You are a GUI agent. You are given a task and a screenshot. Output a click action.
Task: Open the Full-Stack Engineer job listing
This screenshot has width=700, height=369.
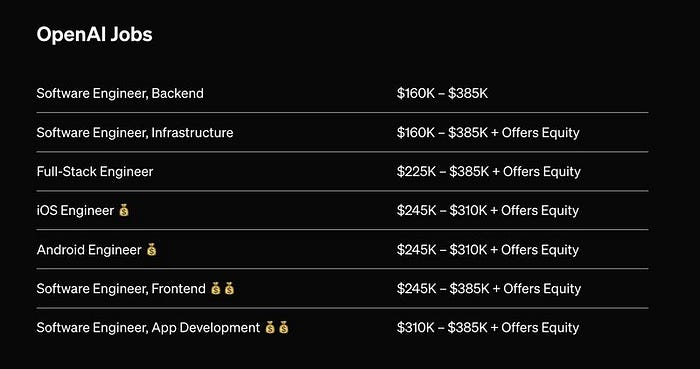click(95, 171)
